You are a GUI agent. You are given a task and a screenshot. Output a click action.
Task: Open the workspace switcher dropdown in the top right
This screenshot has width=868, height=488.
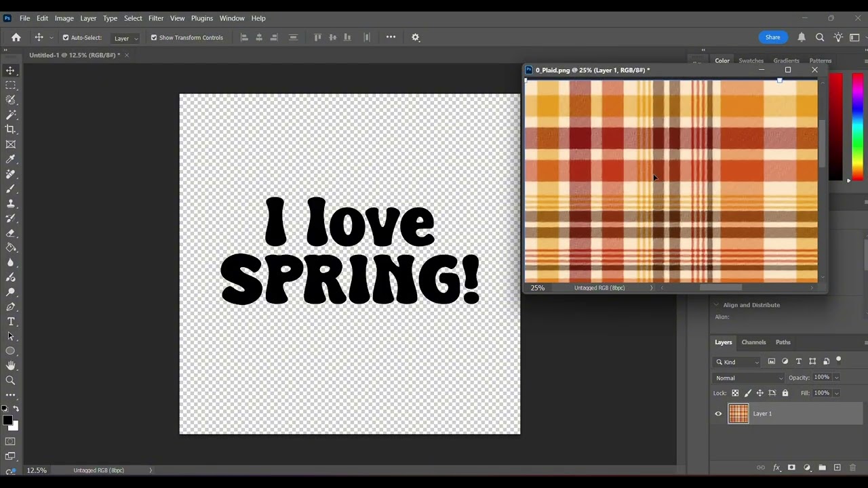pyautogui.click(x=856, y=37)
